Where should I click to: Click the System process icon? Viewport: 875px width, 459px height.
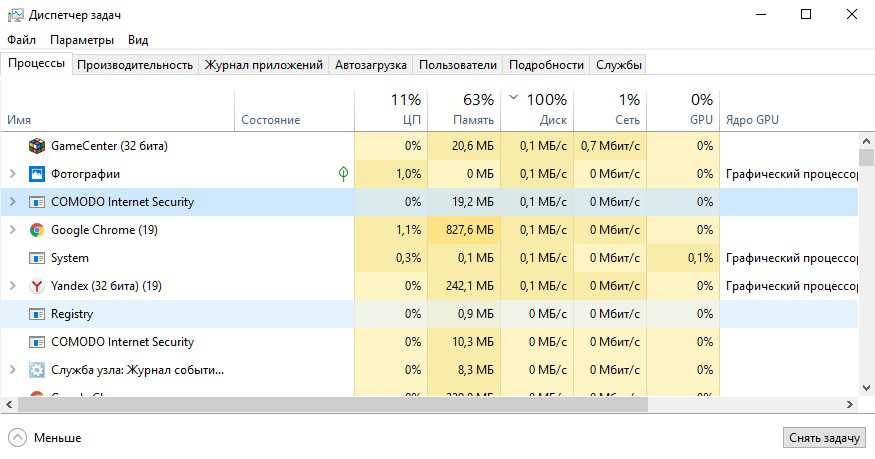37,258
